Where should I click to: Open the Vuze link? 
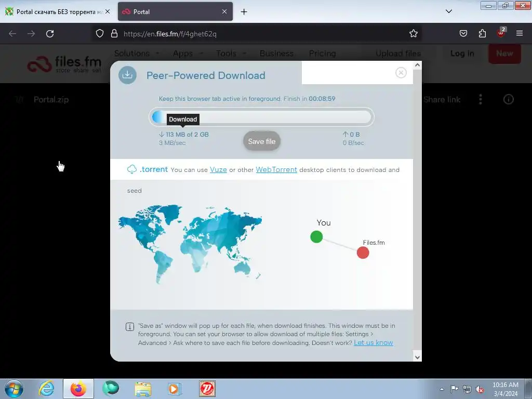pos(218,170)
